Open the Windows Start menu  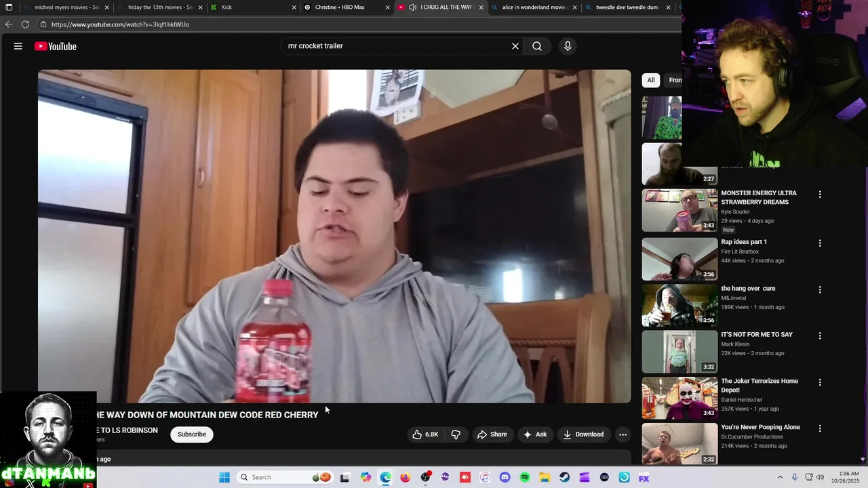[x=224, y=477]
